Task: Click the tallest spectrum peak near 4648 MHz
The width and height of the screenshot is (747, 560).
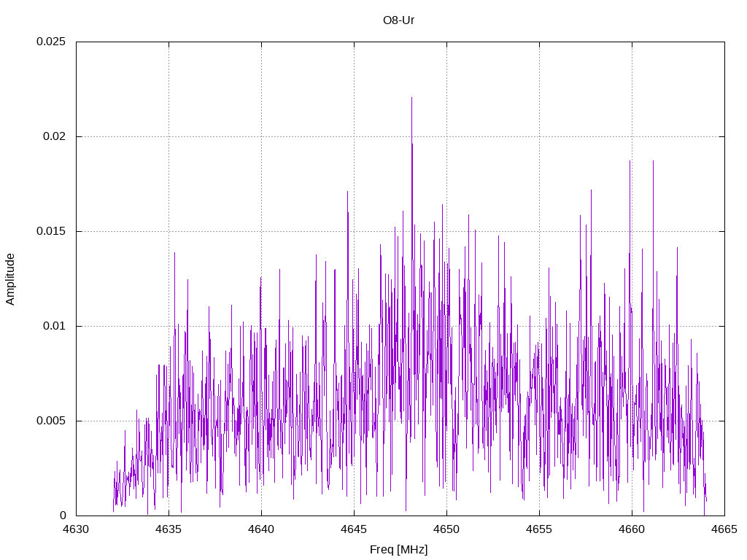Action: pyautogui.click(x=411, y=98)
